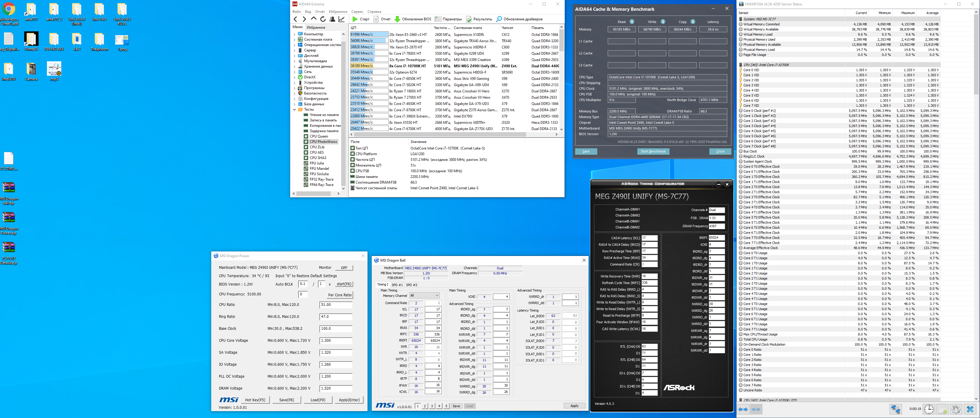Collapse the Тесты tree node

click(x=295, y=110)
